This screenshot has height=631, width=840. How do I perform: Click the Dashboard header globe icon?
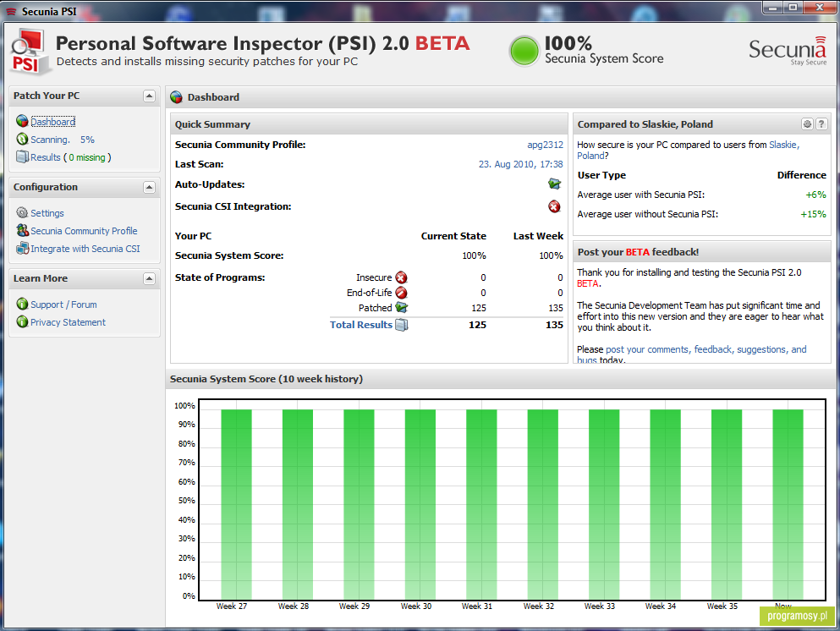[176, 97]
